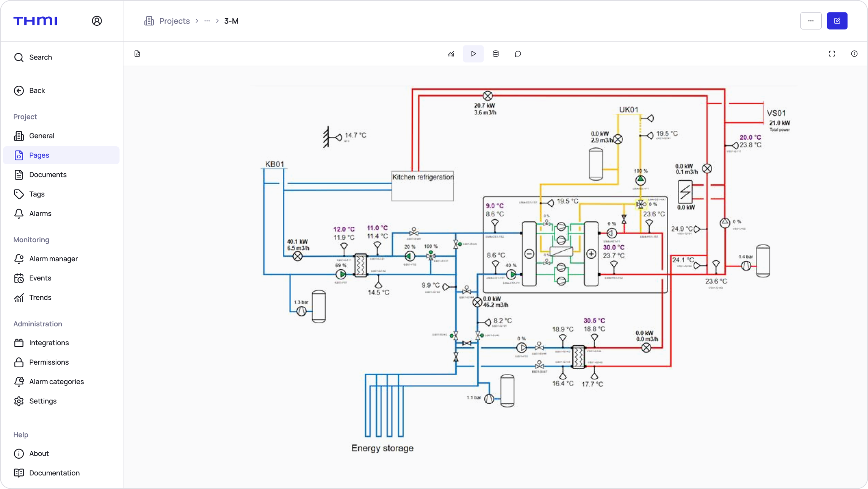Screen dimensions: 868x489
Task: Click the database toolbar icon
Action: 495,54
